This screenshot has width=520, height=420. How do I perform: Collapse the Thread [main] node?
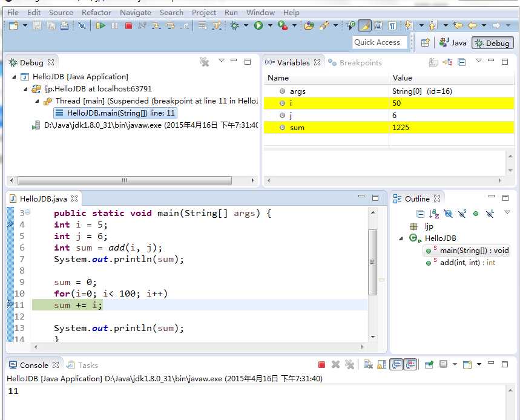pyautogui.click(x=37, y=101)
